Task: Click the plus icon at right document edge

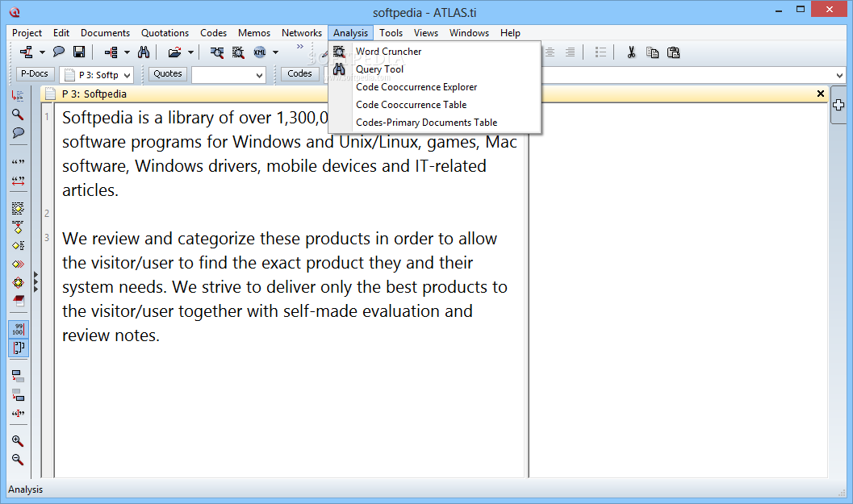Action: click(838, 105)
